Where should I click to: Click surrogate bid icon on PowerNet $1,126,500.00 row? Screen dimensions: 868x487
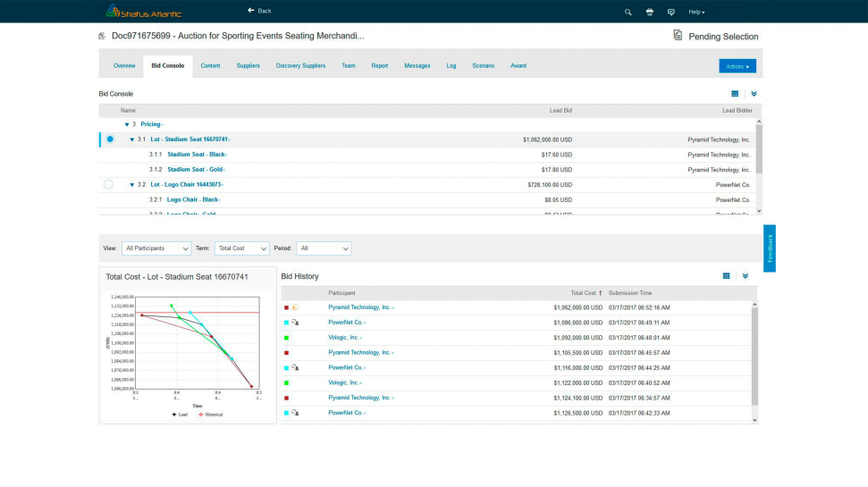coord(295,413)
